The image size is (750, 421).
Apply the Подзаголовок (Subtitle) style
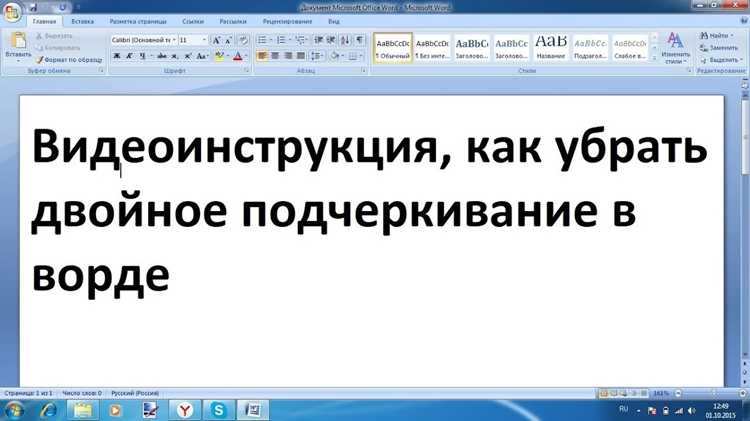point(590,48)
